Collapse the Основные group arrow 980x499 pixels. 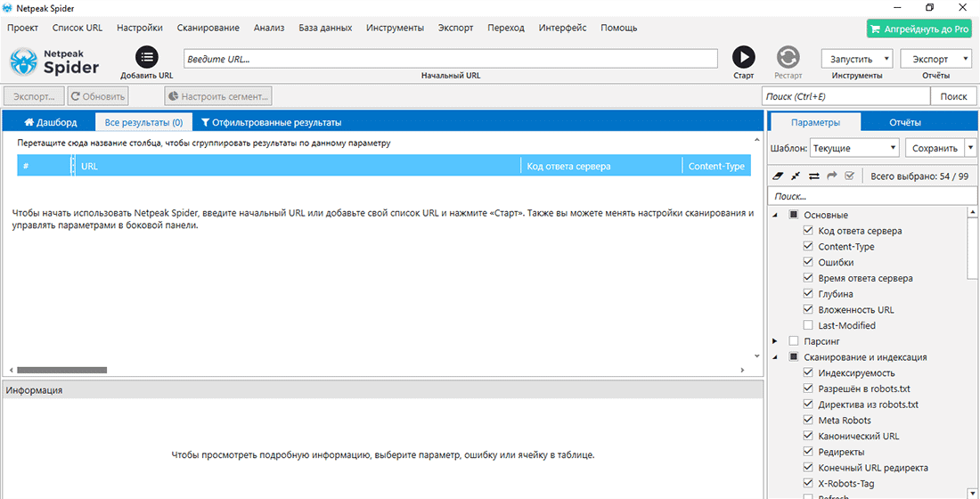pyautogui.click(x=776, y=215)
